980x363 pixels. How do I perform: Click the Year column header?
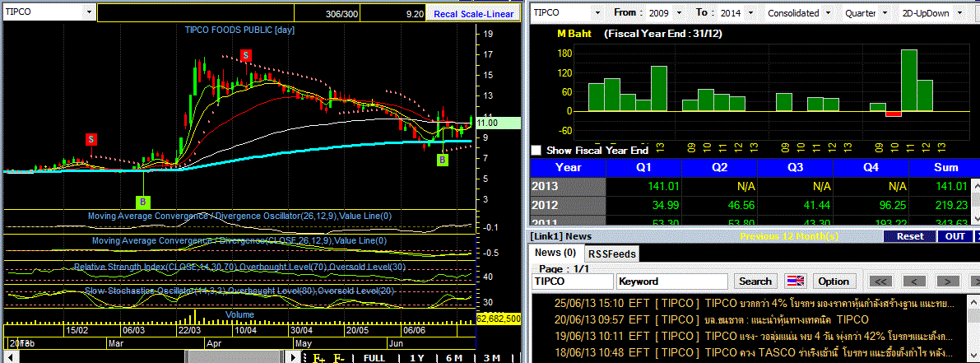tap(568, 167)
